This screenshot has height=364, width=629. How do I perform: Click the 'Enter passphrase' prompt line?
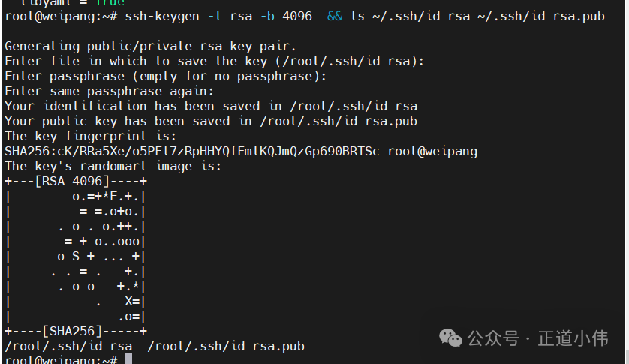pyautogui.click(x=166, y=77)
